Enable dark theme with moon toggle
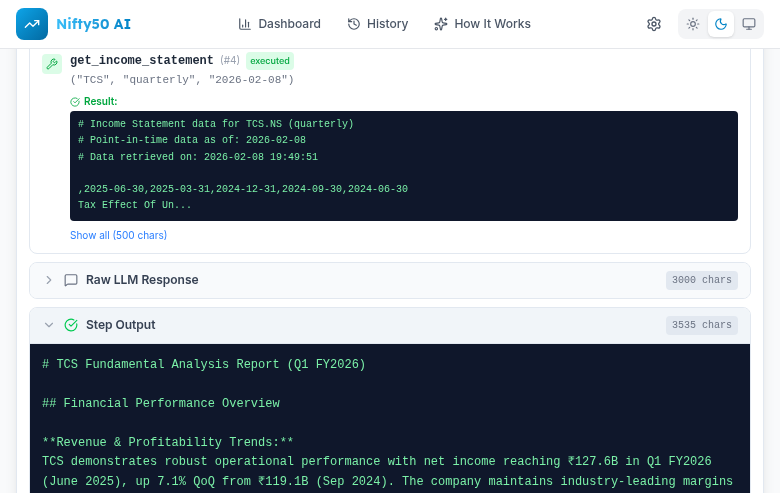The height and width of the screenshot is (493, 780). [x=721, y=24]
